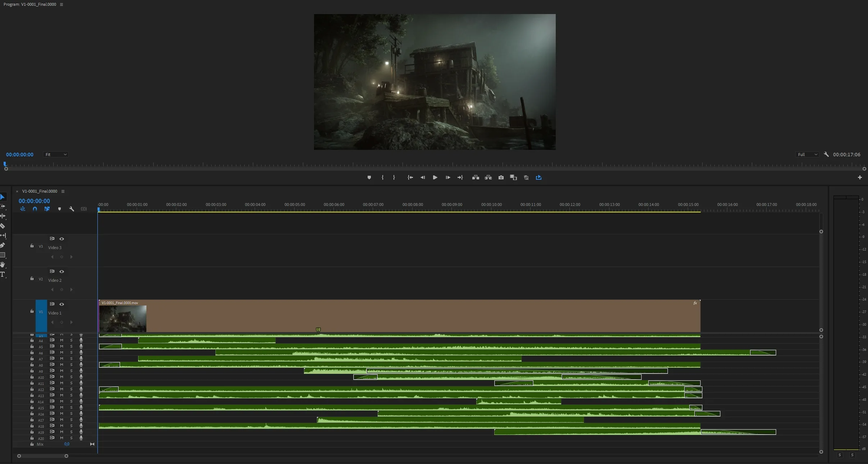Hide the Video 2 track output
Image resolution: width=868 pixels, height=464 pixels.
(x=62, y=271)
